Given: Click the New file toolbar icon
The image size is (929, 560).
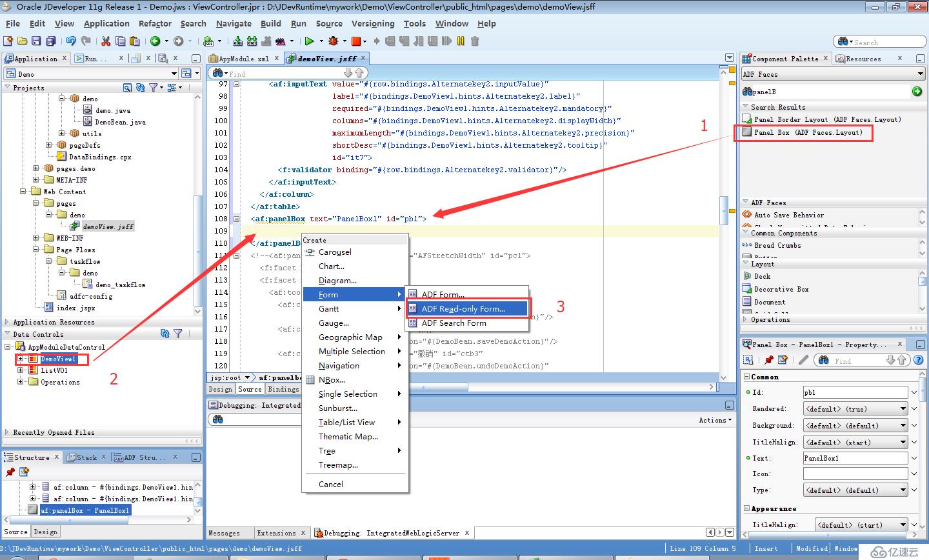Looking at the screenshot, I should coord(8,41).
